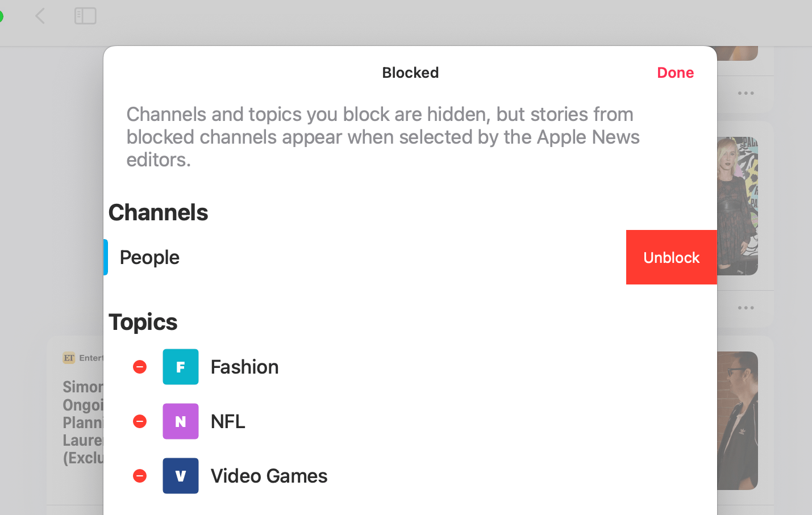The height and width of the screenshot is (515, 812).
Task: Click the Channels section heading
Action: (x=158, y=212)
